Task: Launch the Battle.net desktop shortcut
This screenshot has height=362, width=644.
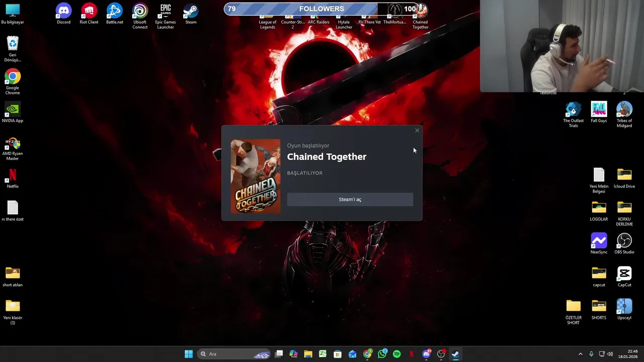Action: coord(115,14)
